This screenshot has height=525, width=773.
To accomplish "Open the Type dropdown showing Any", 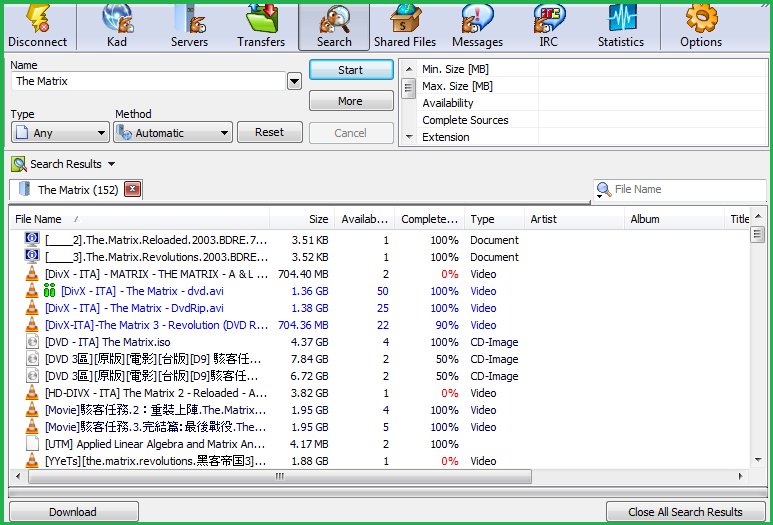I will 60,133.
